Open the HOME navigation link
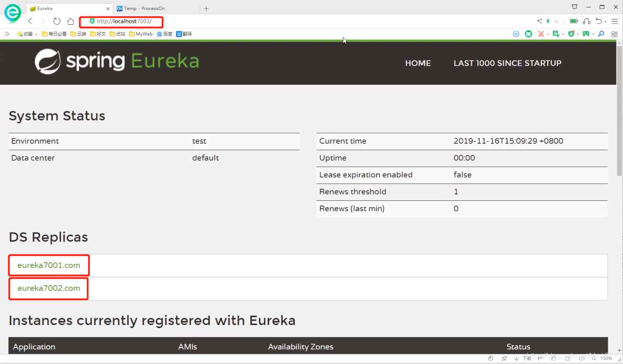Viewport: 623px width, 364px height. [418, 63]
